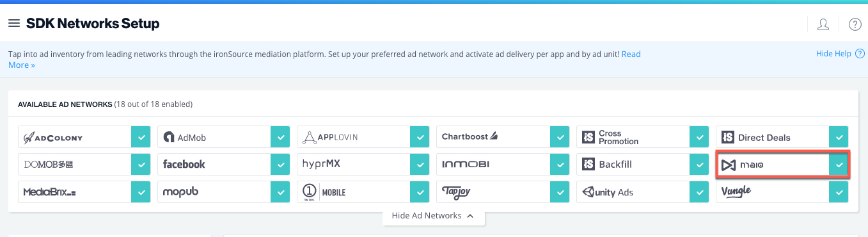
Task: Select the Maio network logo
Action: 742,165
